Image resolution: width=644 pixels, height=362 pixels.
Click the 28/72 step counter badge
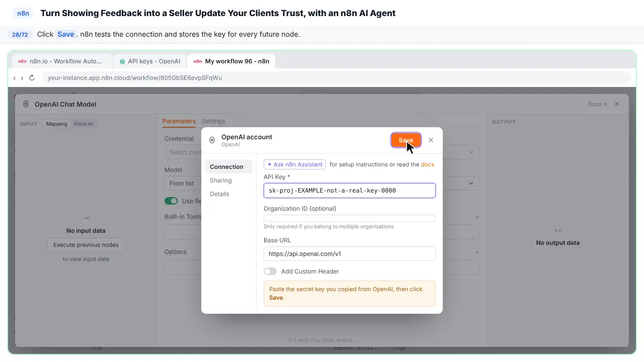(20, 35)
